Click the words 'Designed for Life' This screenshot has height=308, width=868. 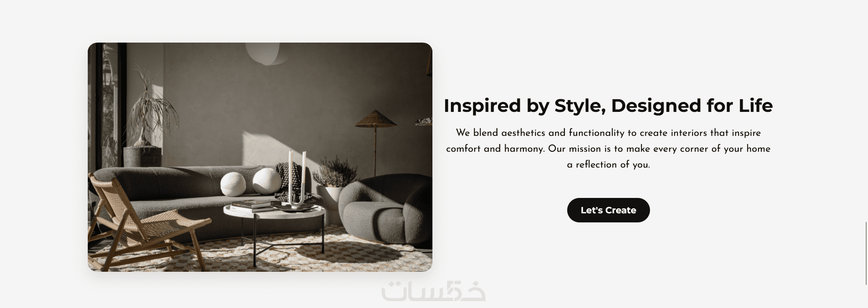click(x=692, y=106)
